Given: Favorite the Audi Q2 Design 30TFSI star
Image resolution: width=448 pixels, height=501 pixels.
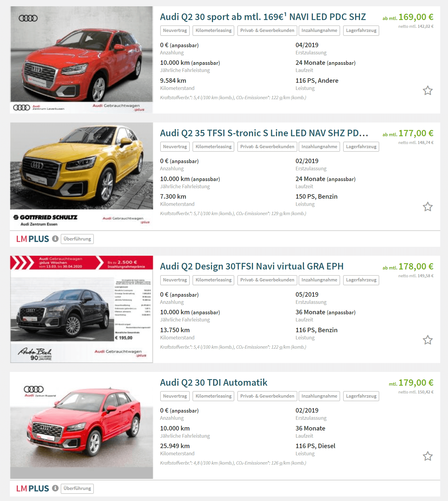Looking at the screenshot, I should click(428, 340).
